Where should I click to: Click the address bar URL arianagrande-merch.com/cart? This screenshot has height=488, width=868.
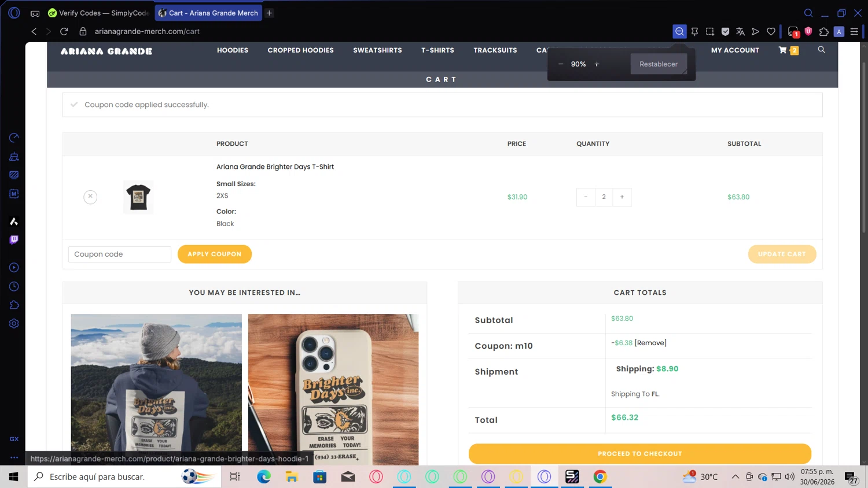click(x=147, y=31)
